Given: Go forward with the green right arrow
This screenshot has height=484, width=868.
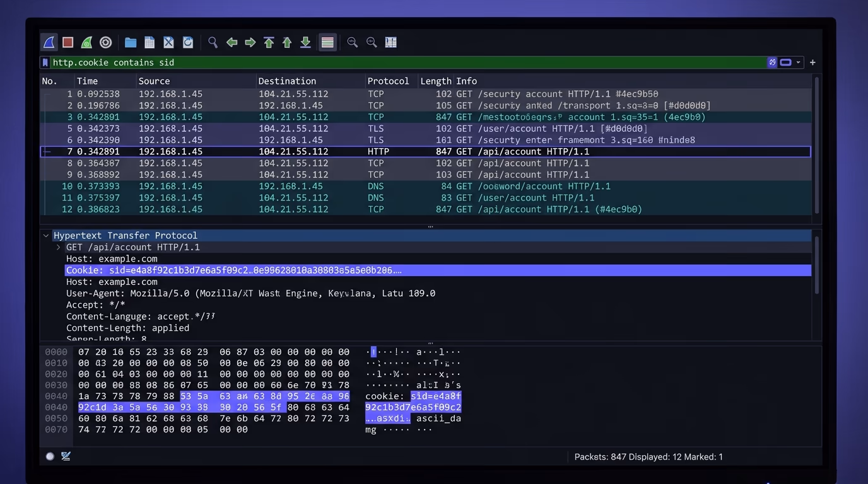Looking at the screenshot, I should click(250, 42).
